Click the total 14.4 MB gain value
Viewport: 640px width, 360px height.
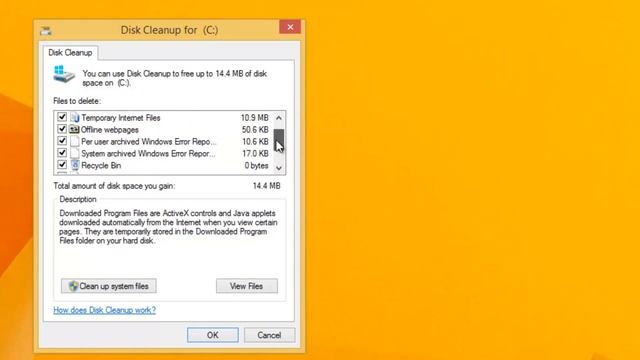(x=267, y=186)
